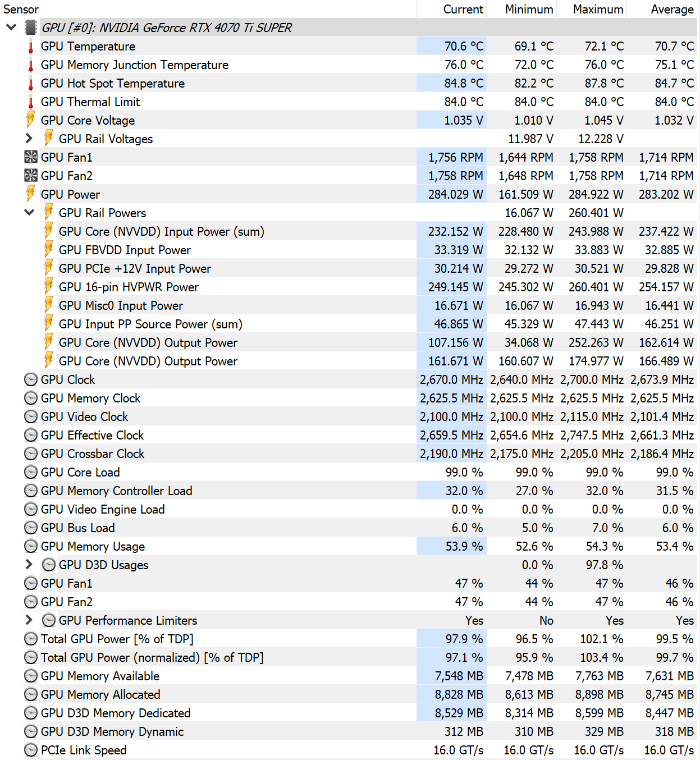The image size is (700, 760).
Task: Select the GPU 16-pin HVPWR Power row
Action: [x=360, y=287]
